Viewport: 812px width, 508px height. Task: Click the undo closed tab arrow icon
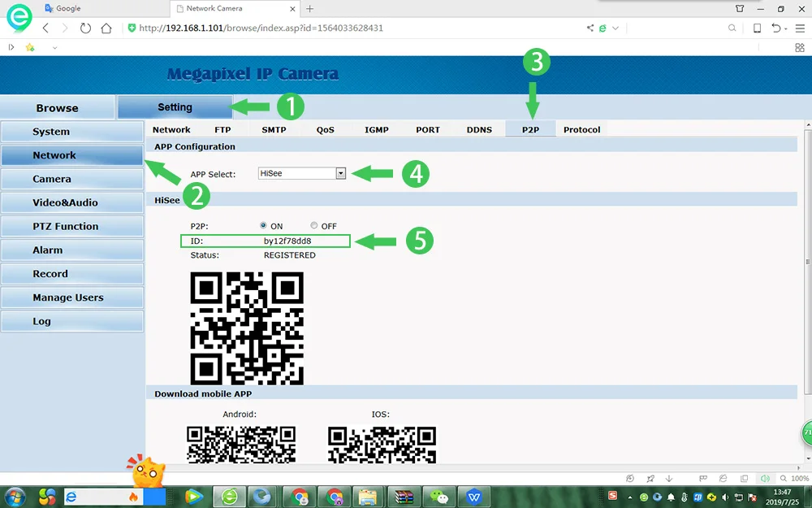pos(775,28)
